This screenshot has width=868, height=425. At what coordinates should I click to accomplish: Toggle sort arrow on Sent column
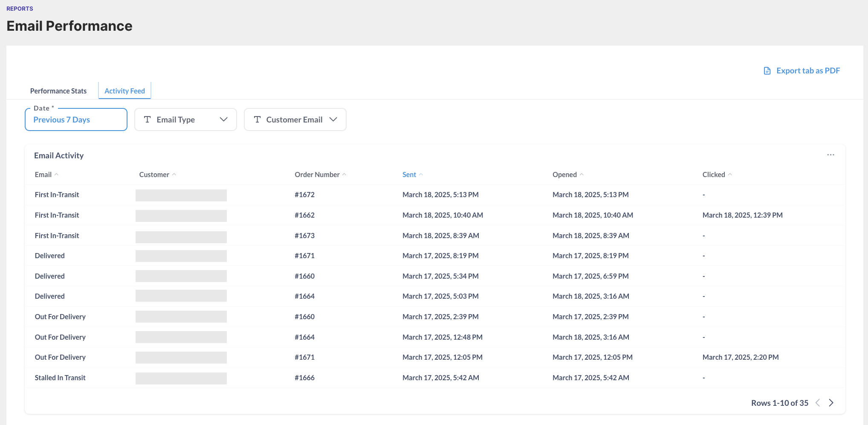tap(421, 175)
